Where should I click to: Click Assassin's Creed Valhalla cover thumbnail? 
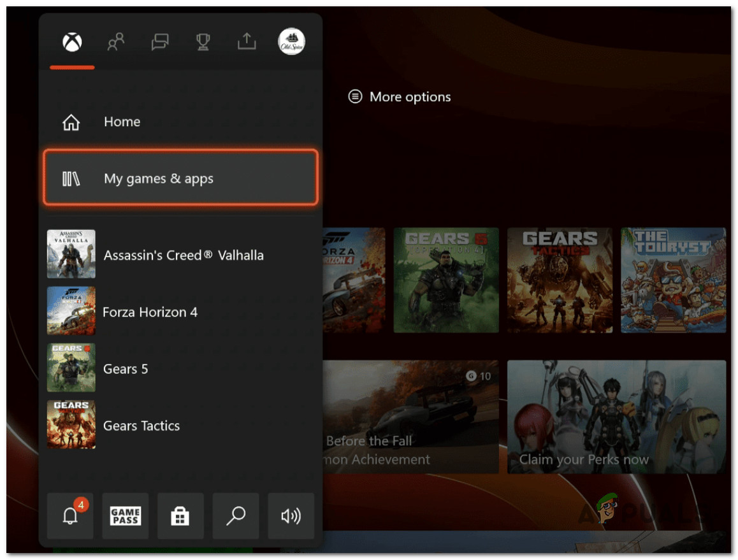(71, 254)
